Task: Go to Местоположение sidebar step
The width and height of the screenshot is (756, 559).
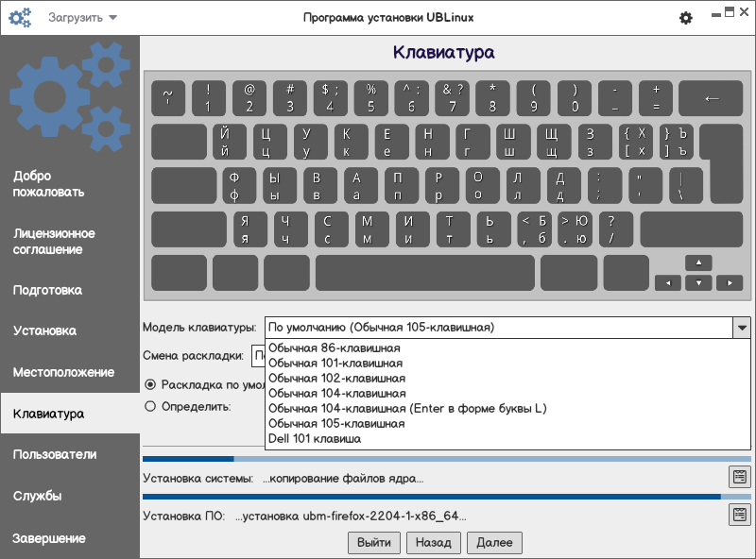Action: pos(63,372)
